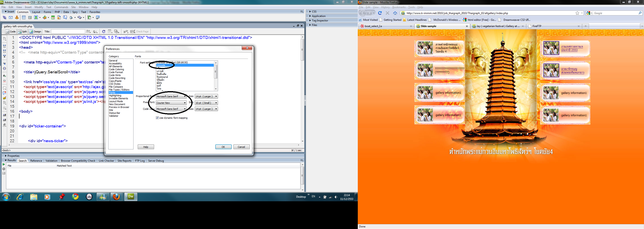Click the document Title input field

[x=68, y=32]
